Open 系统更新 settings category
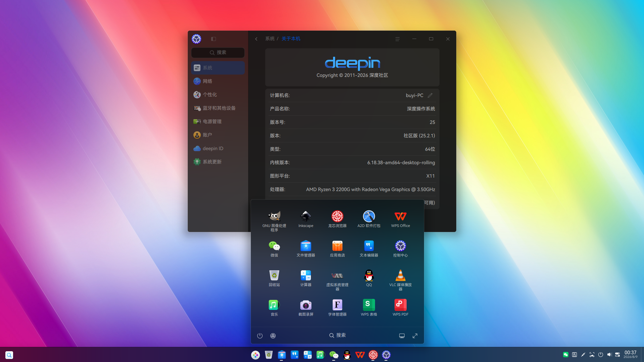Screen dimensions: 644x362 pos(218,162)
